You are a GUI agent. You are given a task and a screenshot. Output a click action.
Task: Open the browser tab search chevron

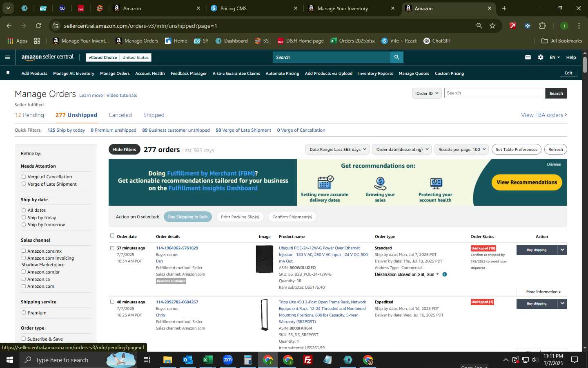[x=8, y=8]
